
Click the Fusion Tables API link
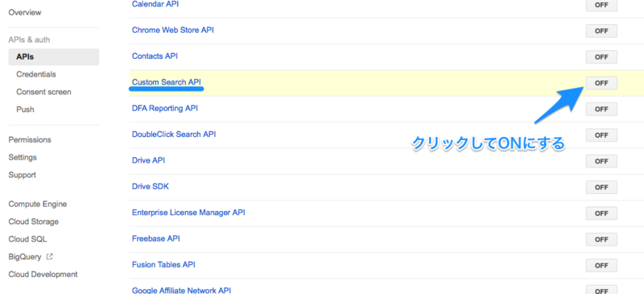(x=163, y=264)
